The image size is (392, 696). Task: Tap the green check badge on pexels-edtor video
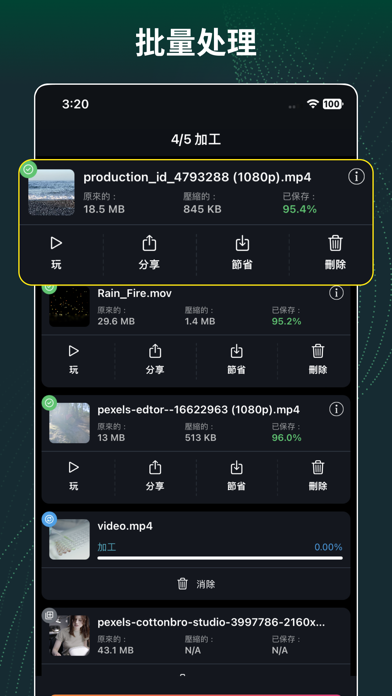[49, 403]
